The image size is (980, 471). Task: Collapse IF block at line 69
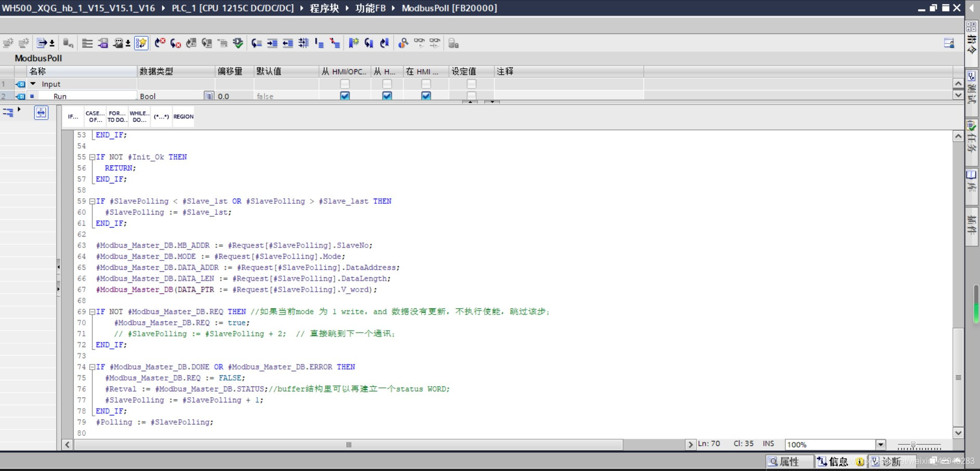(92, 312)
